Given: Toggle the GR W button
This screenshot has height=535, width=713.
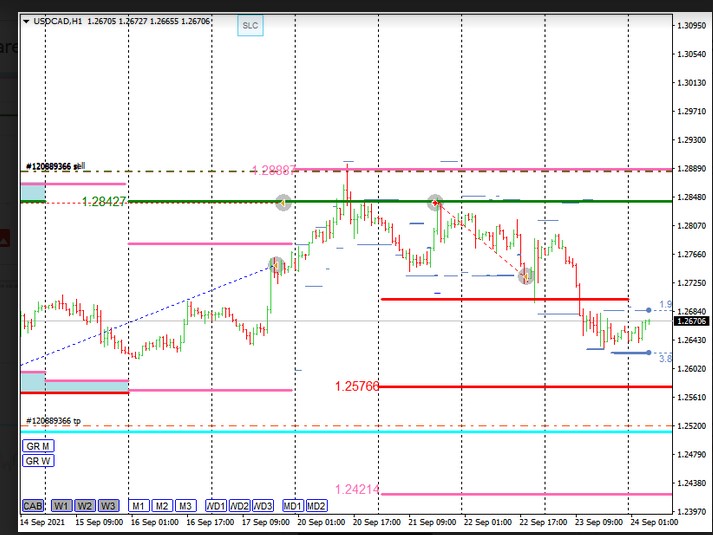Looking at the screenshot, I should pos(37,461).
